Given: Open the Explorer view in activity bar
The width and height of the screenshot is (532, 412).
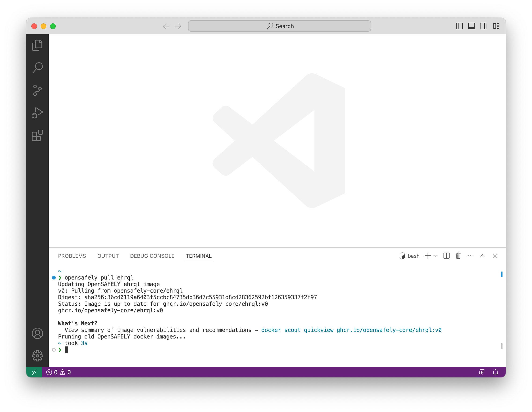Looking at the screenshot, I should (37, 45).
